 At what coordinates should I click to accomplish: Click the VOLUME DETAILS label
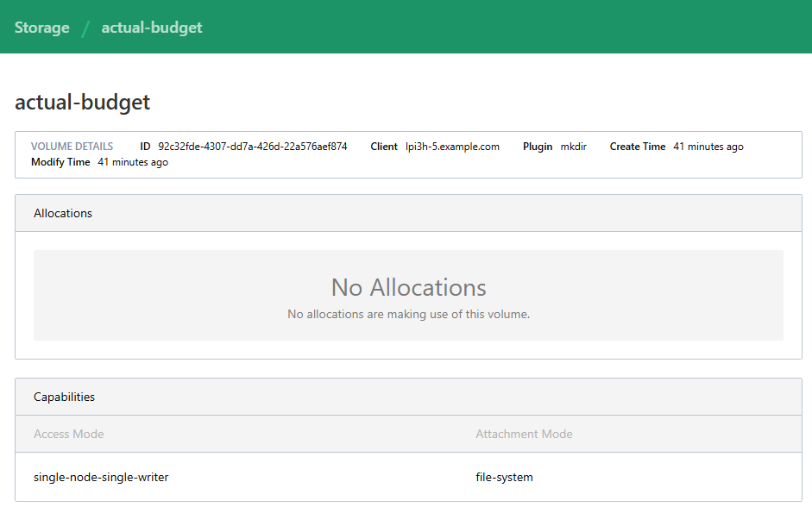[72, 147]
